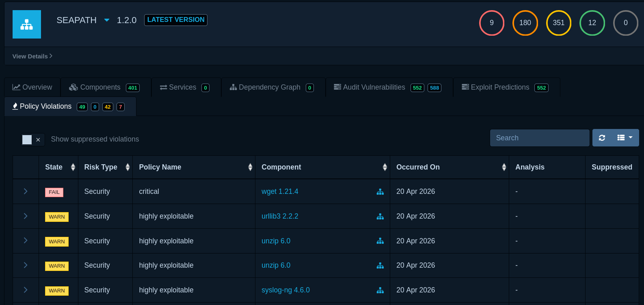
Task: Switch to the Overview tab
Action: [x=32, y=87]
